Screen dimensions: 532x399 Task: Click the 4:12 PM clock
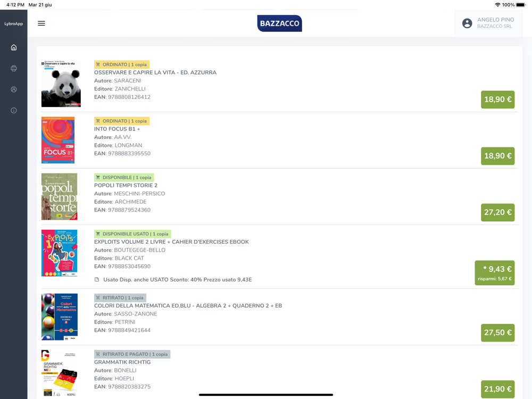(x=15, y=5)
